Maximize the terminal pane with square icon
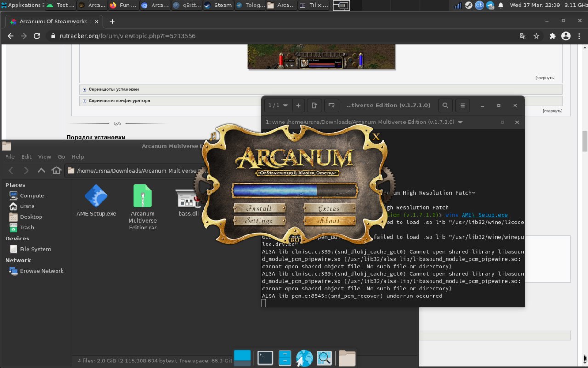 (x=502, y=122)
